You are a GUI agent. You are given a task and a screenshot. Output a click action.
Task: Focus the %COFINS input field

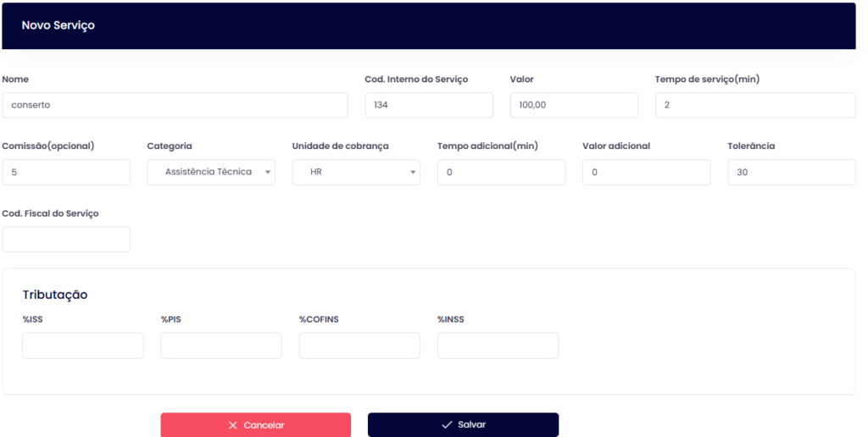point(359,346)
